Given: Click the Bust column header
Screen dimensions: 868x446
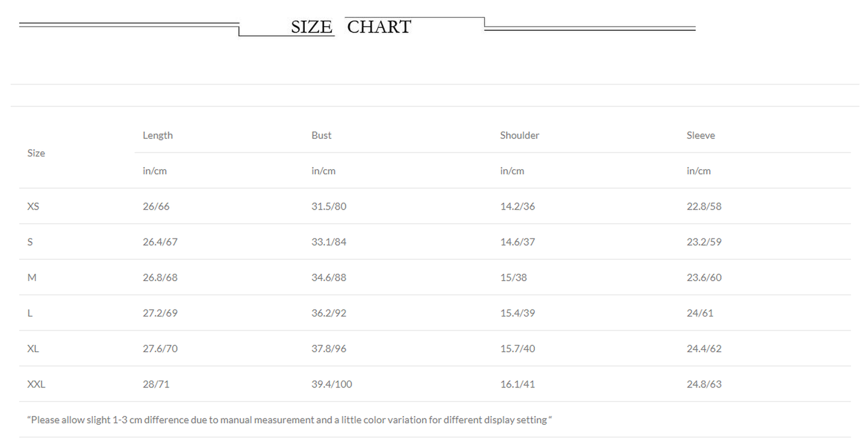Looking at the screenshot, I should pos(321,135).
